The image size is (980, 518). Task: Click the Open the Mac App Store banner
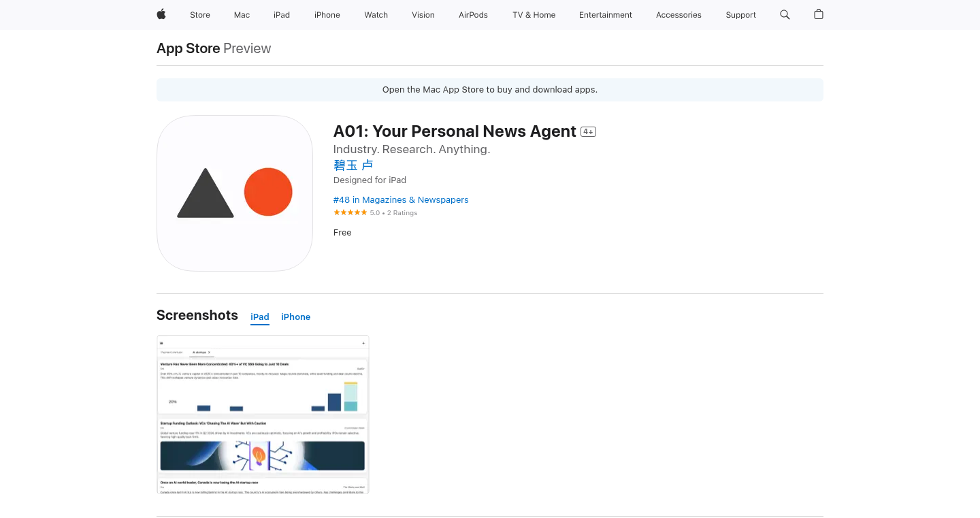tap(490, 90)
